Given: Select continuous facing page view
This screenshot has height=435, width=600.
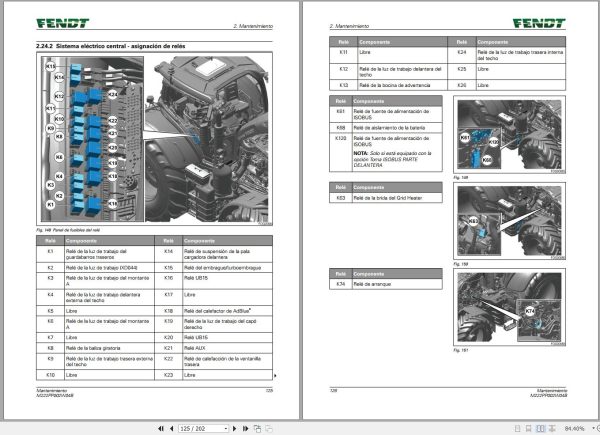Looking at the screenshot, I should 552,428.
